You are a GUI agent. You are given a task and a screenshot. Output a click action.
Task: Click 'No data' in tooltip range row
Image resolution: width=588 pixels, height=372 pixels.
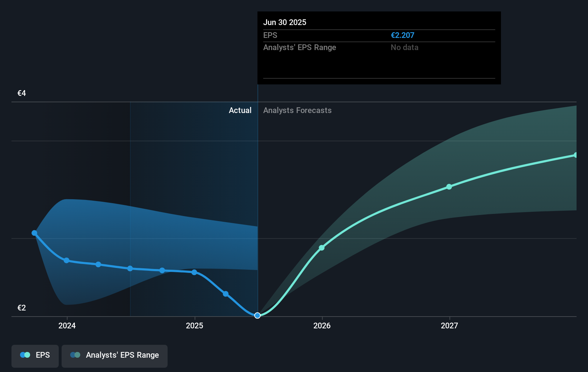(x=405, y=47)
